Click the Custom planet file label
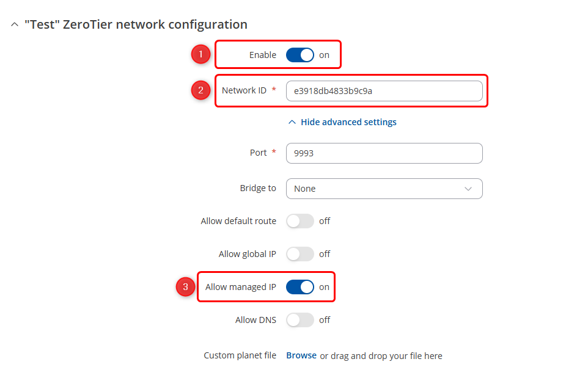Viewport: 588px width, 381px height. coord(240,355)
